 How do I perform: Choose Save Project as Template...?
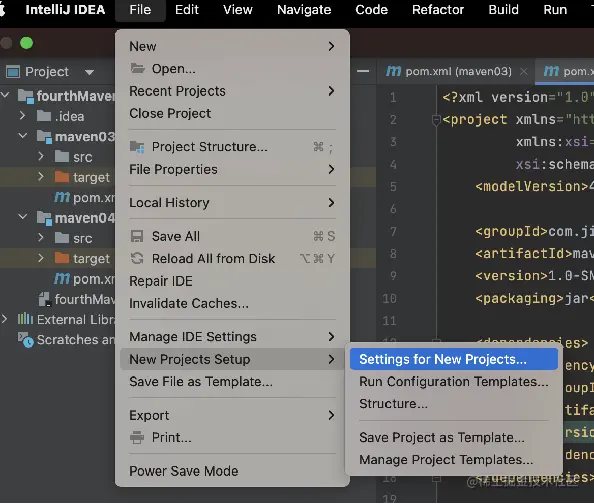454,437
